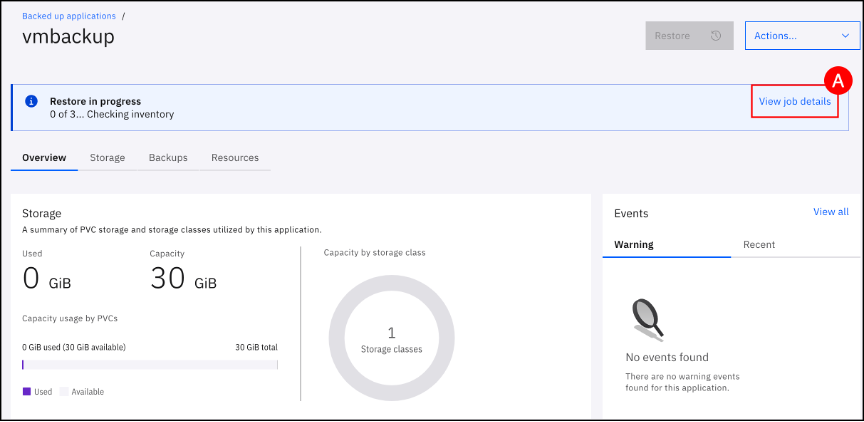Click the purple Used legend swatch
Screen dimensions: 864x422
[27, 392]
